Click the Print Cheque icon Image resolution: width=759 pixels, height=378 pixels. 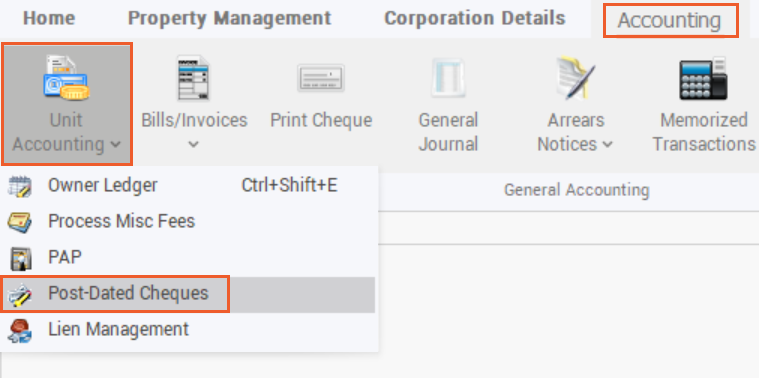321,78
